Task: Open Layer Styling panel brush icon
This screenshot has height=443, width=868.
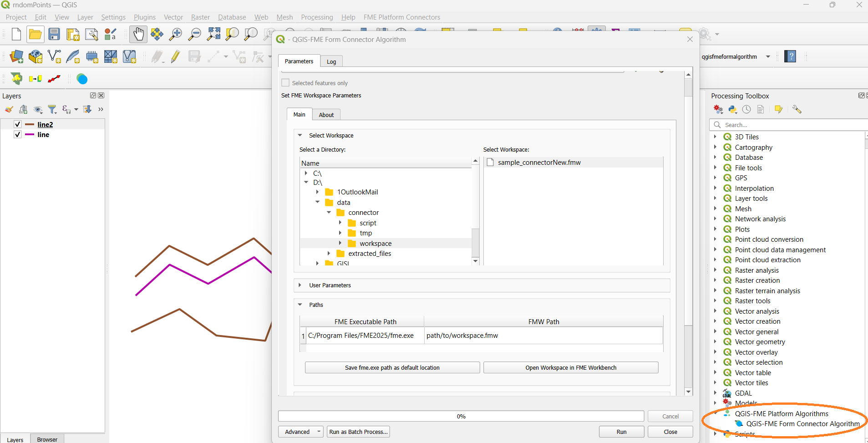Action: (x=9, y=109)
